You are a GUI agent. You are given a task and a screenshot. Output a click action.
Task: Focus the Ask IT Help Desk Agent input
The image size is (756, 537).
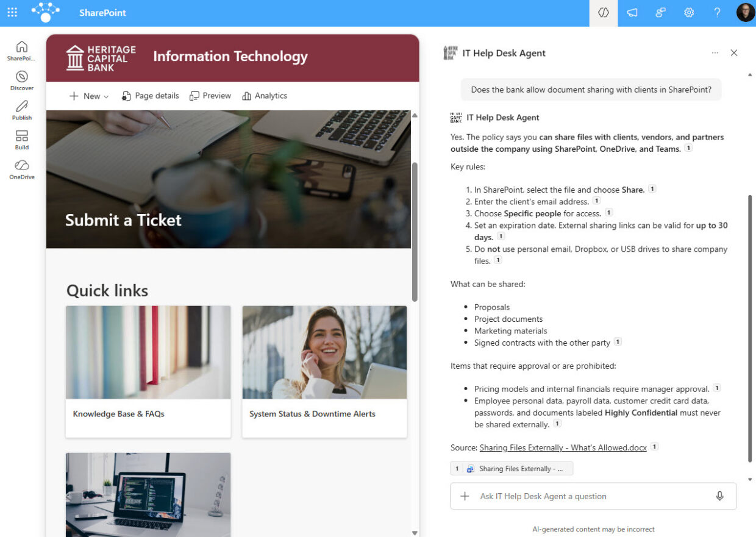(593, 496)
